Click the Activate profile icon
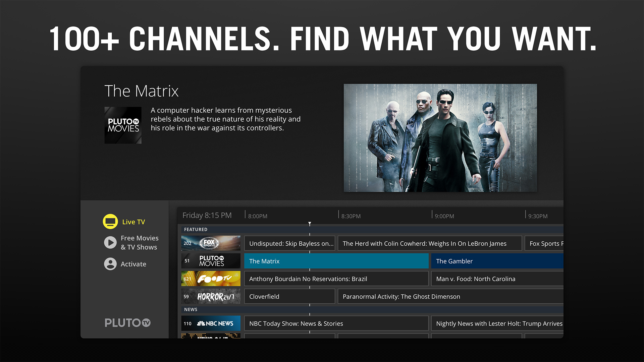Screen dimensions: 644x362 [x=110, y=264]
